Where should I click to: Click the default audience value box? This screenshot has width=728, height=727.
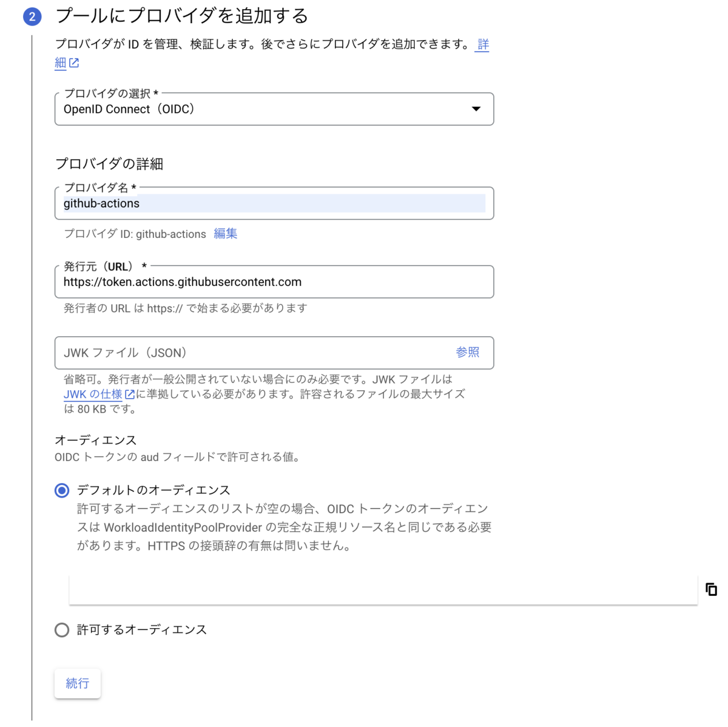coord(383,589)
